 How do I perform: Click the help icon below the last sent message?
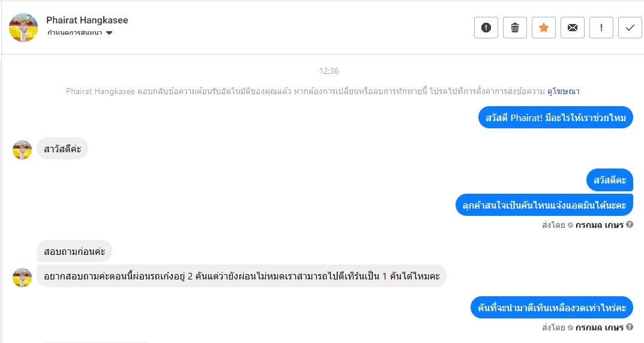point(630,327)
